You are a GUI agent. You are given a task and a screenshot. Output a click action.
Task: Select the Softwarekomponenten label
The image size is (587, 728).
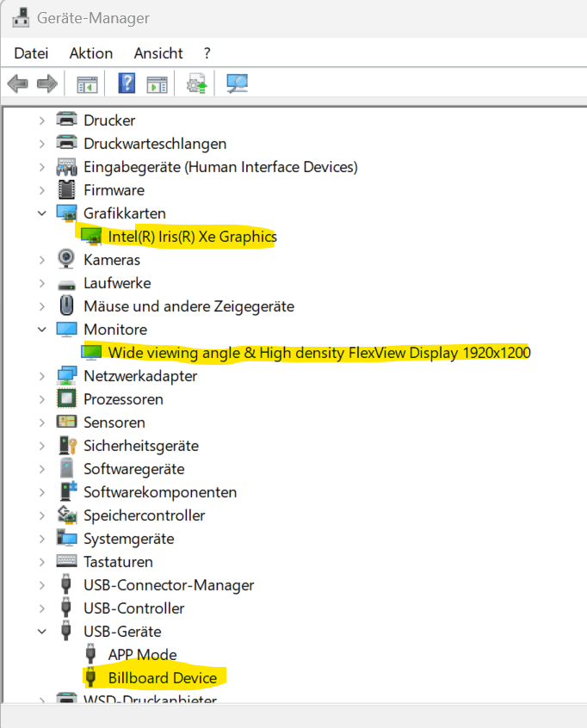tap(160, 492)
